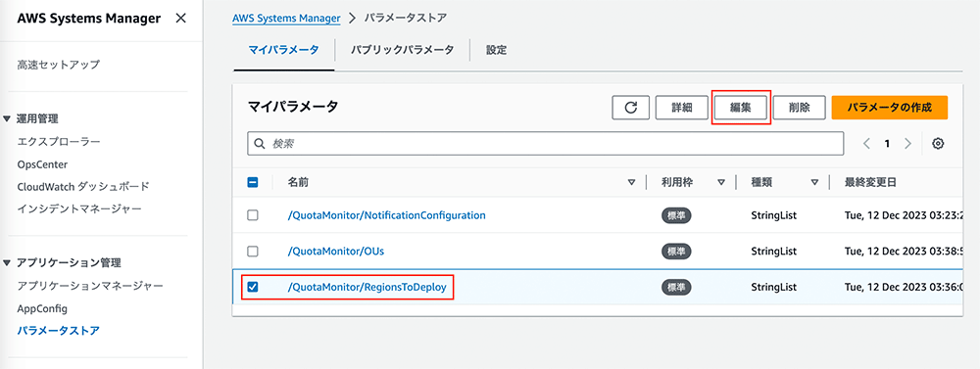This screenshot has height=369, width=980.
Task: Close the AWS Systems Manager sidebar
Action: tap(180, 18)
